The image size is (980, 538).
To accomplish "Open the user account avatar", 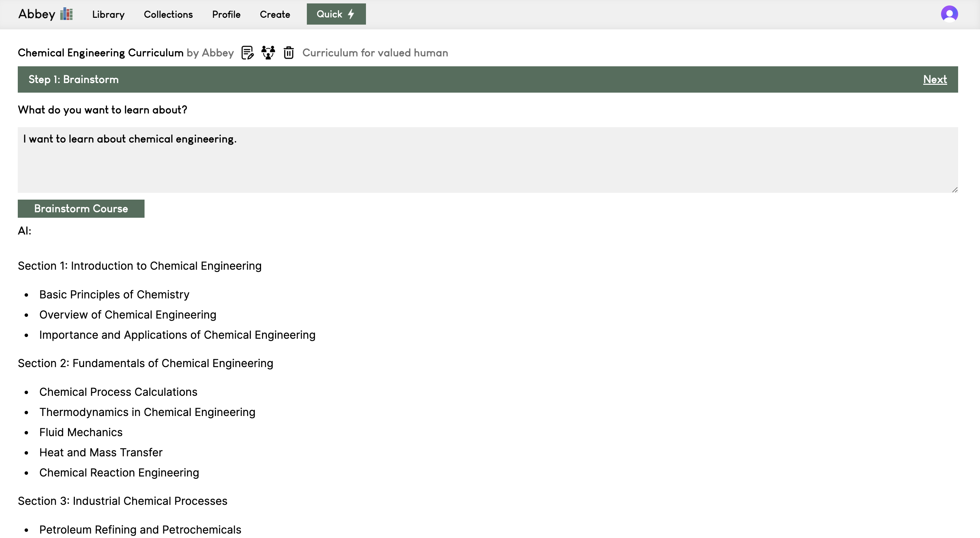I will (949, 14).
